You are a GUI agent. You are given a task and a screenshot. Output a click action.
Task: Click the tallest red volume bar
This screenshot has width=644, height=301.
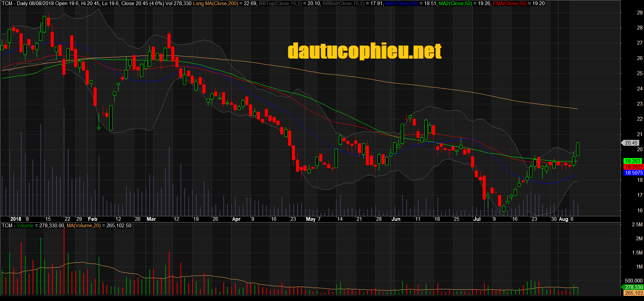(x=64, y=261)
